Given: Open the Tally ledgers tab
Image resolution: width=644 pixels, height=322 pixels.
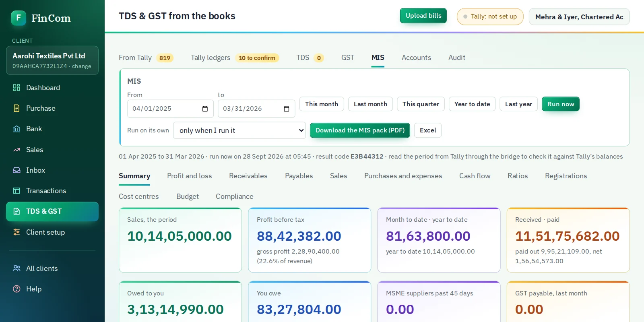Looking at the screenshot, I should click(x=235, y=58).
